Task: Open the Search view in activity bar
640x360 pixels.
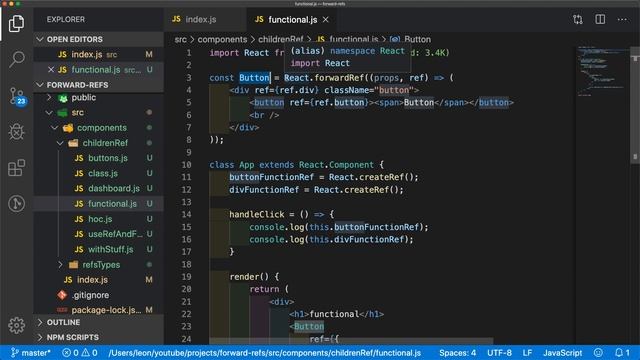Action: (16, 59)
